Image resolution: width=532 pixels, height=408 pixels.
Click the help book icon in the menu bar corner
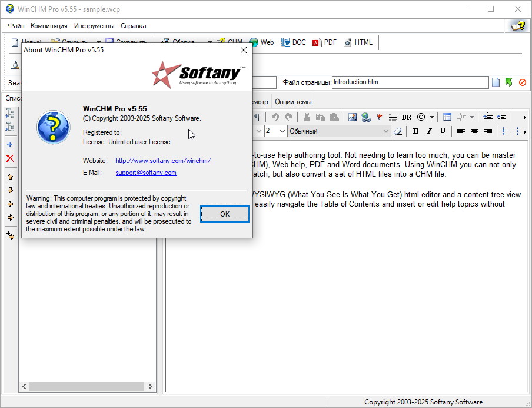[x=518, y=26]
